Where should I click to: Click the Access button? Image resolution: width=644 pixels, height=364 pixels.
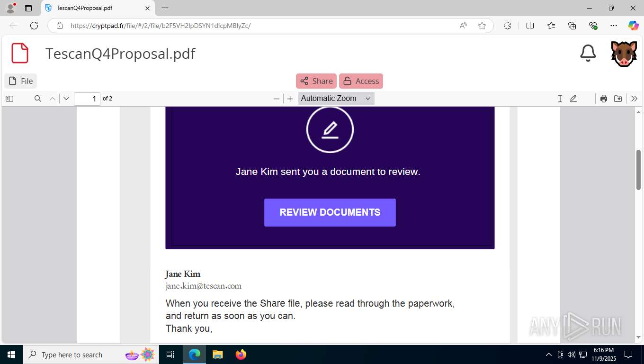pos(361,81)
